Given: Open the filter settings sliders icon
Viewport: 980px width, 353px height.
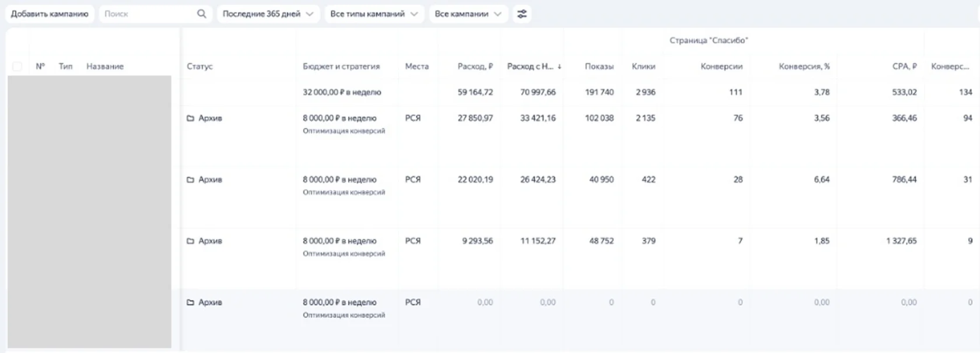Looking at the screenshot, I should 522,14.
